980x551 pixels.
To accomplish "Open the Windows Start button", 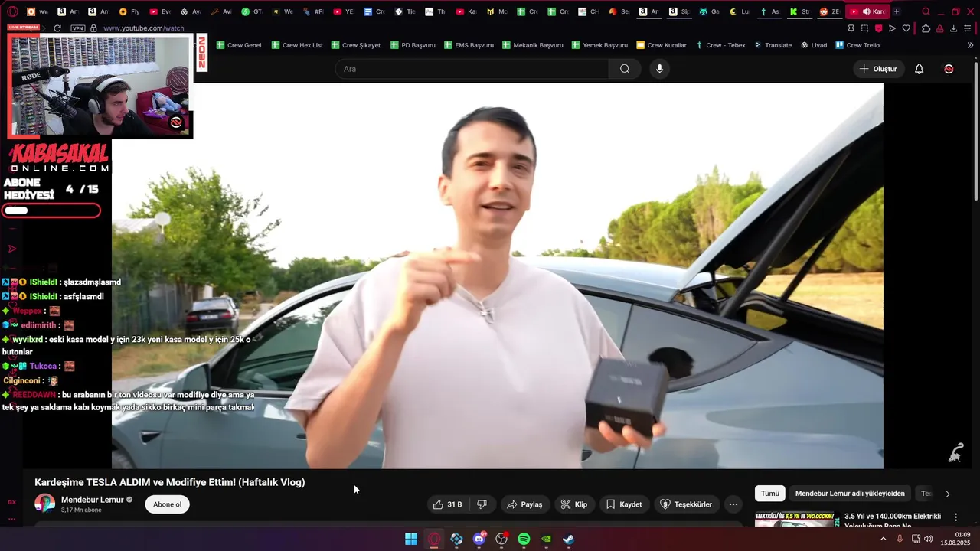I will pos(411,539).
